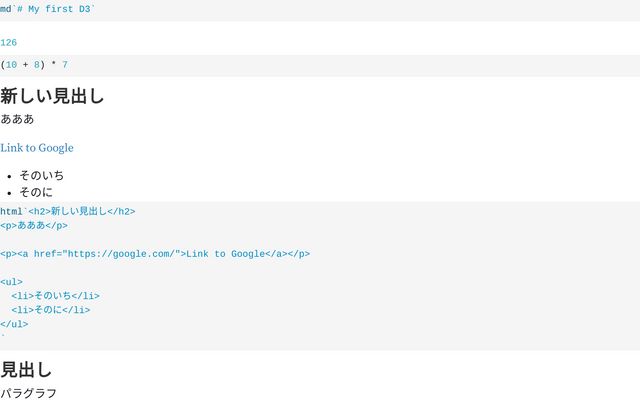The image size is (640, 400).
Task: Click the opening <ul> tag in code
Action: (x=10, y=282)
